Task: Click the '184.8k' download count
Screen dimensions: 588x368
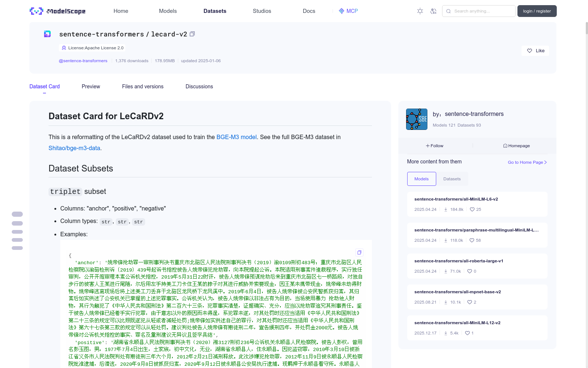Action: tap(457, 209)
